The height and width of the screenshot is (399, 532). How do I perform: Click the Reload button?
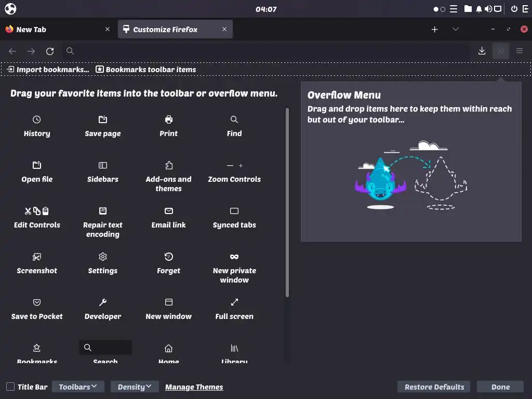click(x=50, y=51)
